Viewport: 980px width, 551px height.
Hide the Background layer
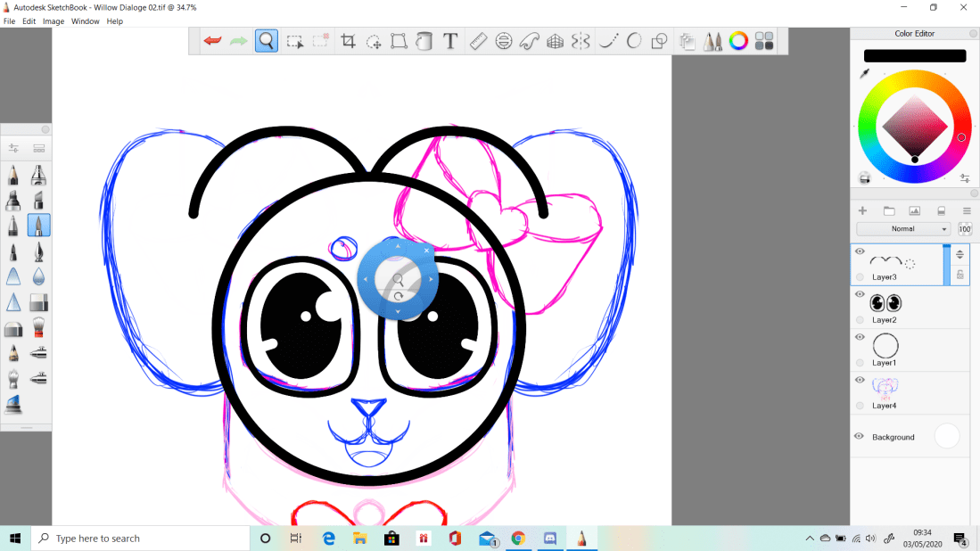tap(859, 436)
